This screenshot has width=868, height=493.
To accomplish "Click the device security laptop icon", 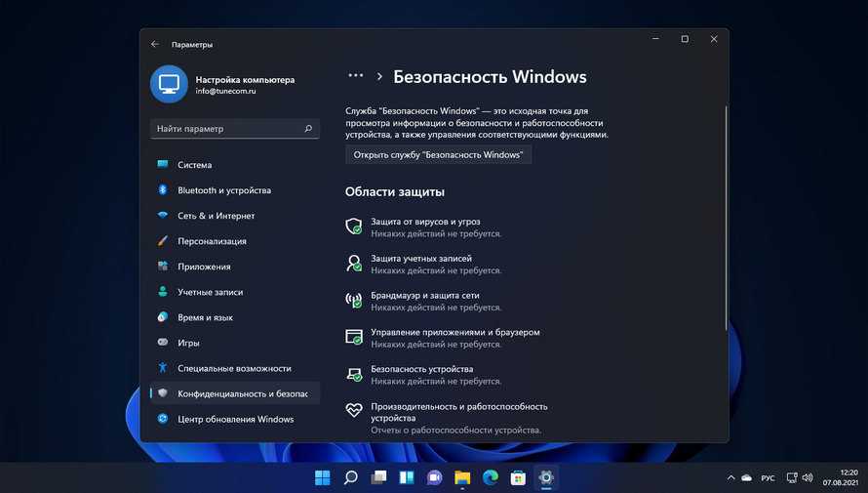I will coord(354,374).
